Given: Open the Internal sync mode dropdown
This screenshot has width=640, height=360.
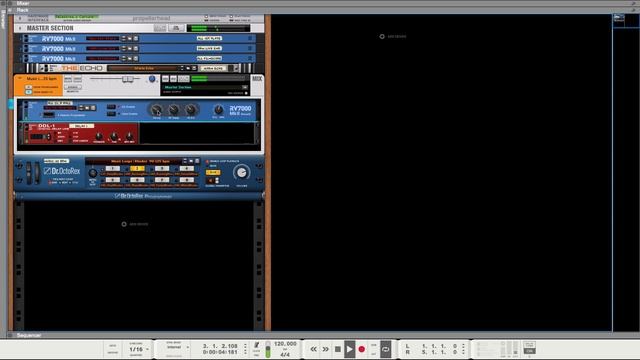Looking at the screenshot, I should (178, 347).
